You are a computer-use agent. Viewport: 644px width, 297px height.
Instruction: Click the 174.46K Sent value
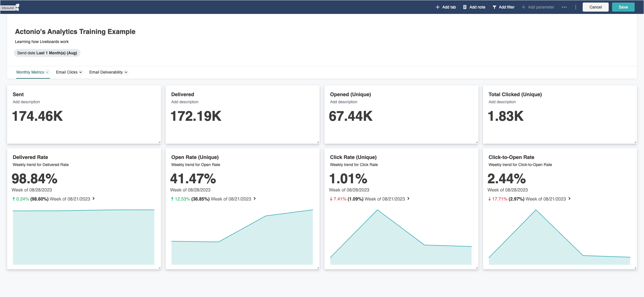tap(37, 116)
